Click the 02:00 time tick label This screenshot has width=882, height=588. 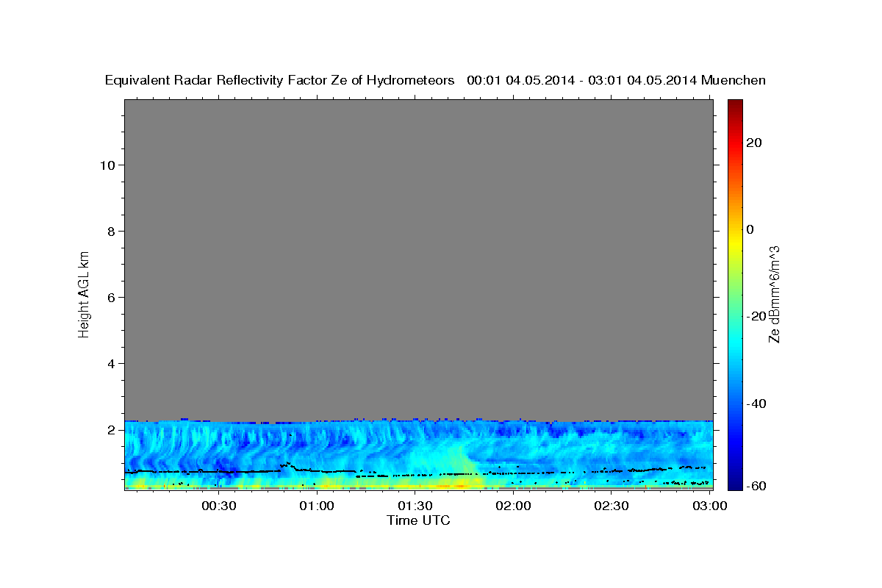tap(513, 506)
